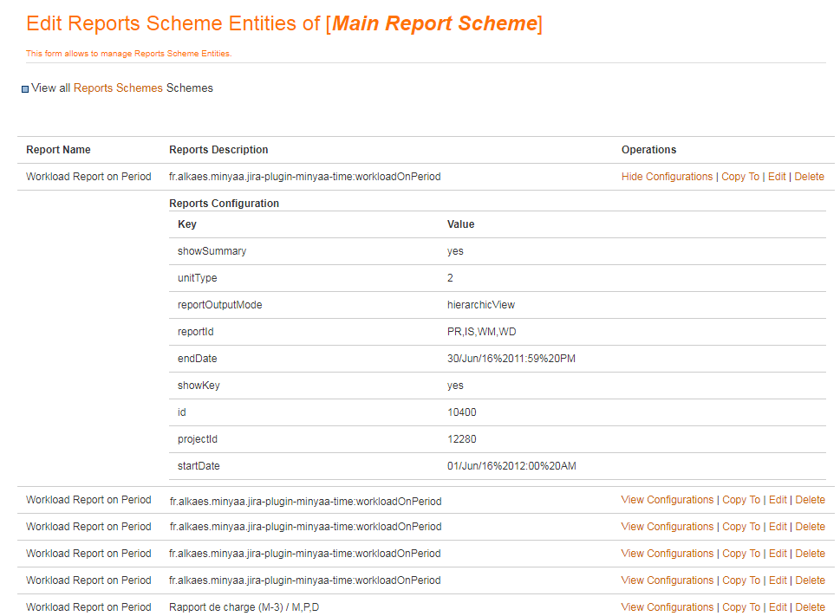Click the Operations column header
This screenshot has width=840, height=616.
[x=648, y=150]
